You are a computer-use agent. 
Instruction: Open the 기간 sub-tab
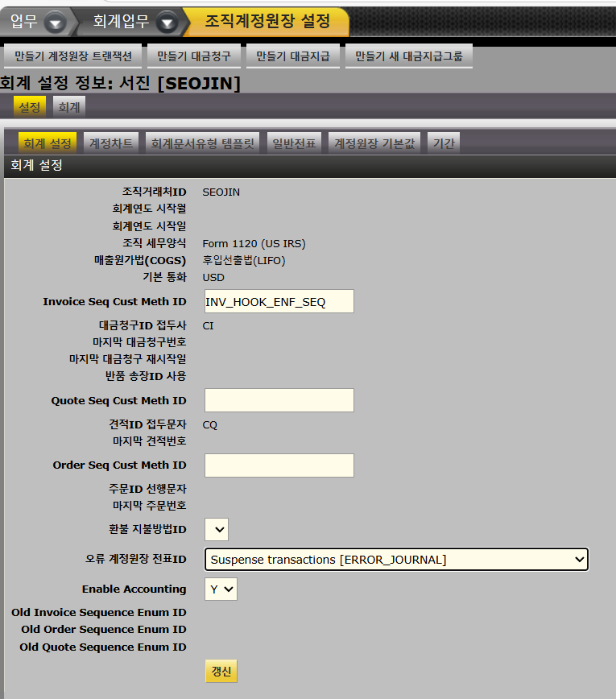pyautogui.click(x=444, y=143)
